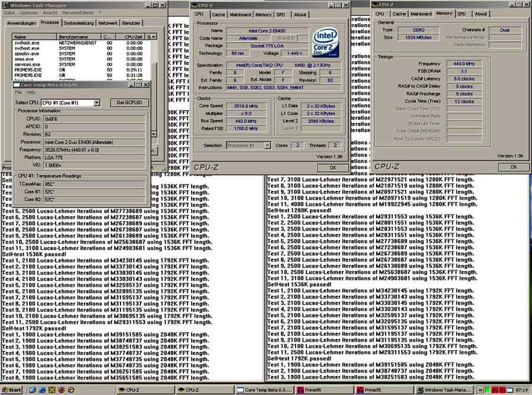
Task: Click Get GCPUID button
Action: tap(129, 102)
